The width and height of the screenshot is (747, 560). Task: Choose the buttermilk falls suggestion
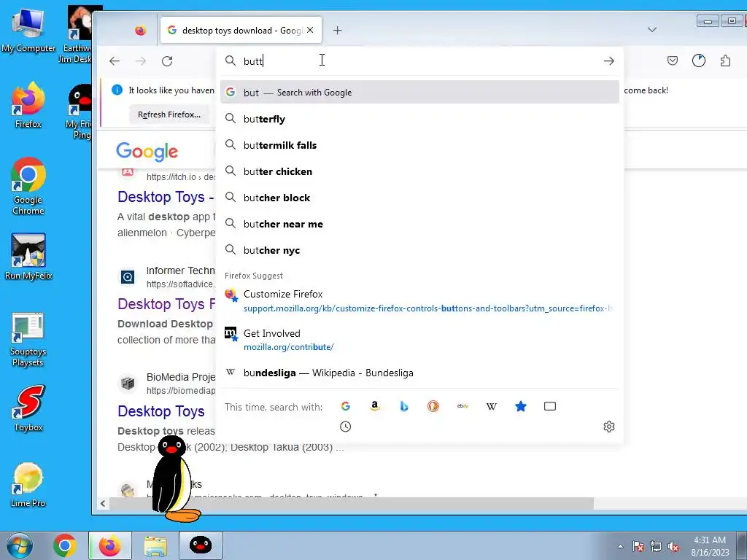coord(419,145)
